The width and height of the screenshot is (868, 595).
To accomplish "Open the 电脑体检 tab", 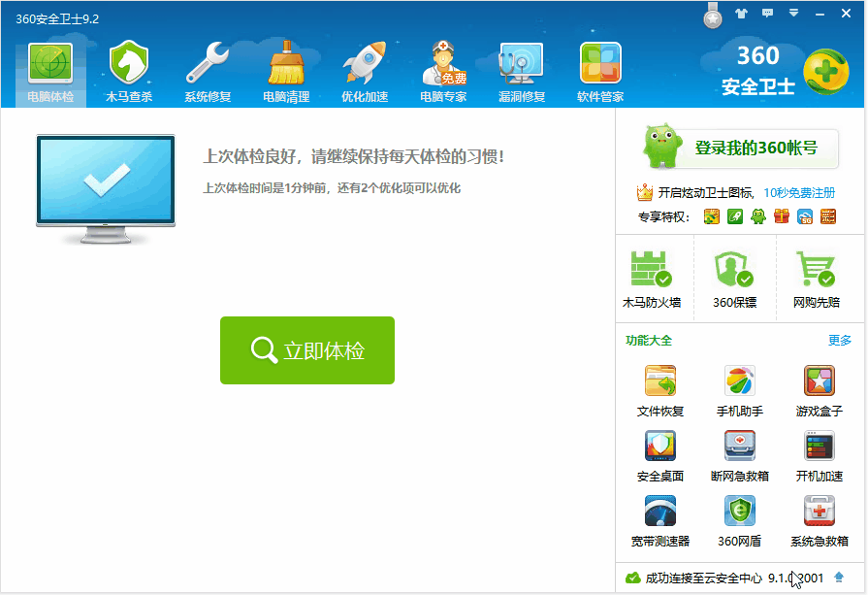I will (x=50, y=73).
